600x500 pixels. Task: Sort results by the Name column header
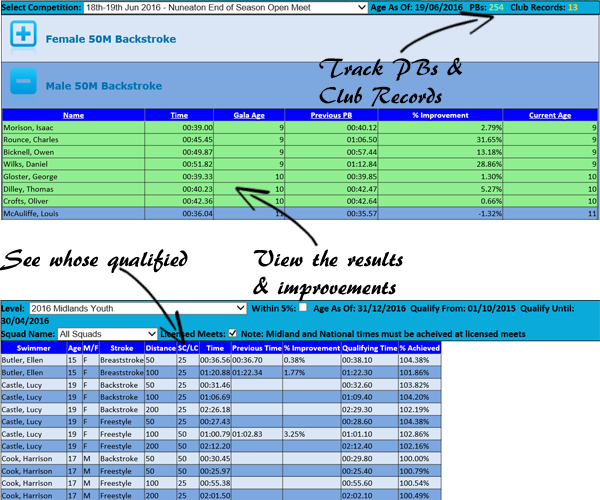tap(73, 115)
